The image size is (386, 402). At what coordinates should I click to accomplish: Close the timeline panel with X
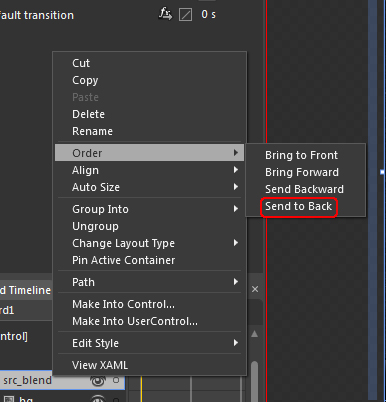point(255,289)
